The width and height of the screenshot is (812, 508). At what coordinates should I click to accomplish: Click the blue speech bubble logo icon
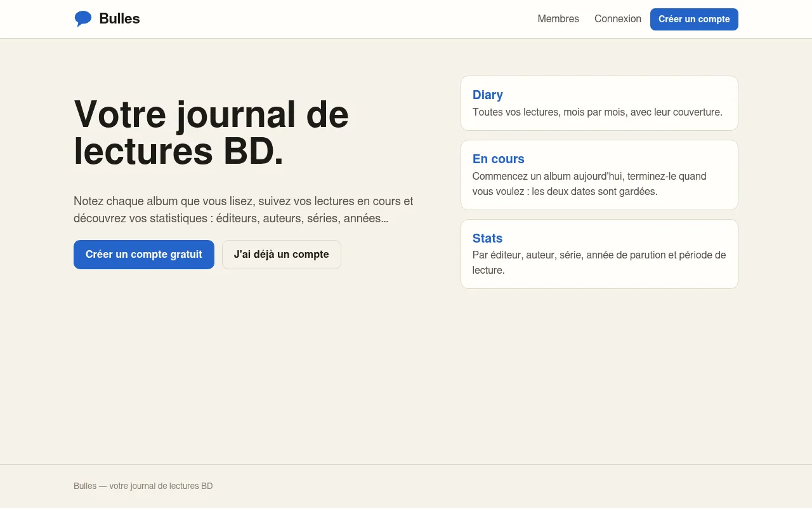click(x=83, y=19)
